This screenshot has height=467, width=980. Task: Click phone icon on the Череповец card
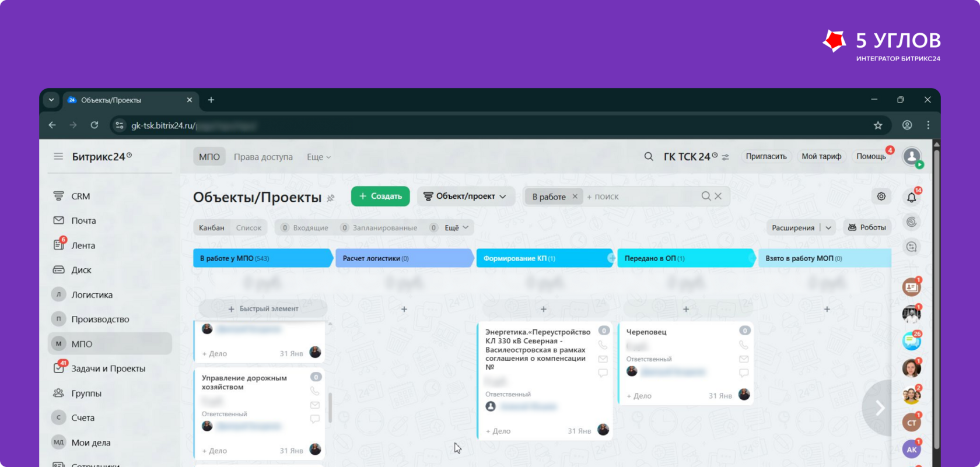[744, 345]
